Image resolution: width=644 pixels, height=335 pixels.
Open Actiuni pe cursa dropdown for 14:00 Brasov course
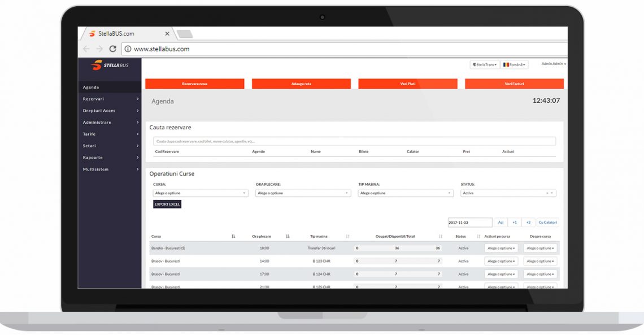pos(501,261)
